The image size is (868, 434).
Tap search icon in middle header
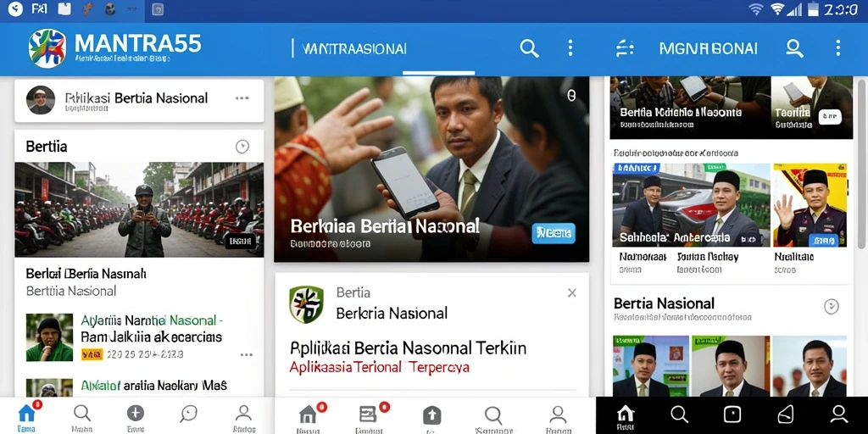tap(529, 48)
